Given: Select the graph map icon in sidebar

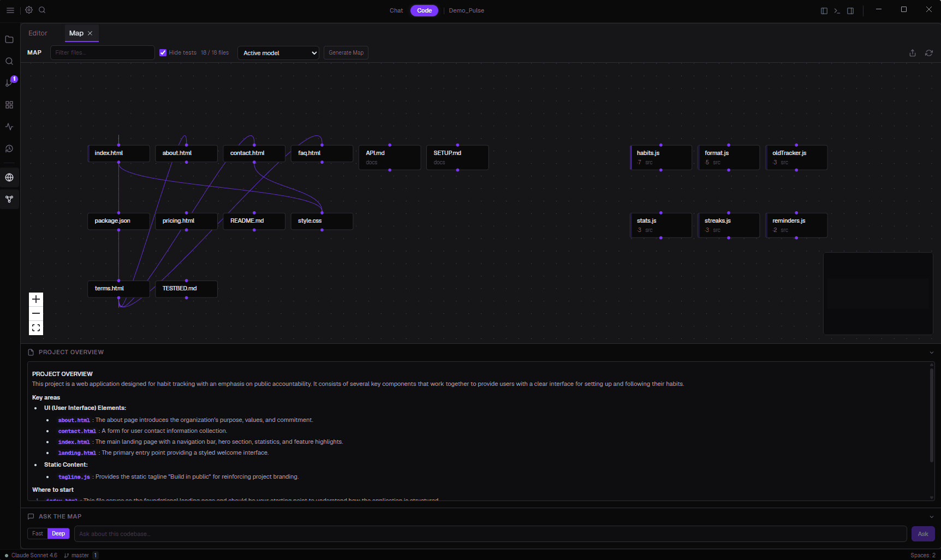Looking at the screenshot, I should [x=9, y=199].
